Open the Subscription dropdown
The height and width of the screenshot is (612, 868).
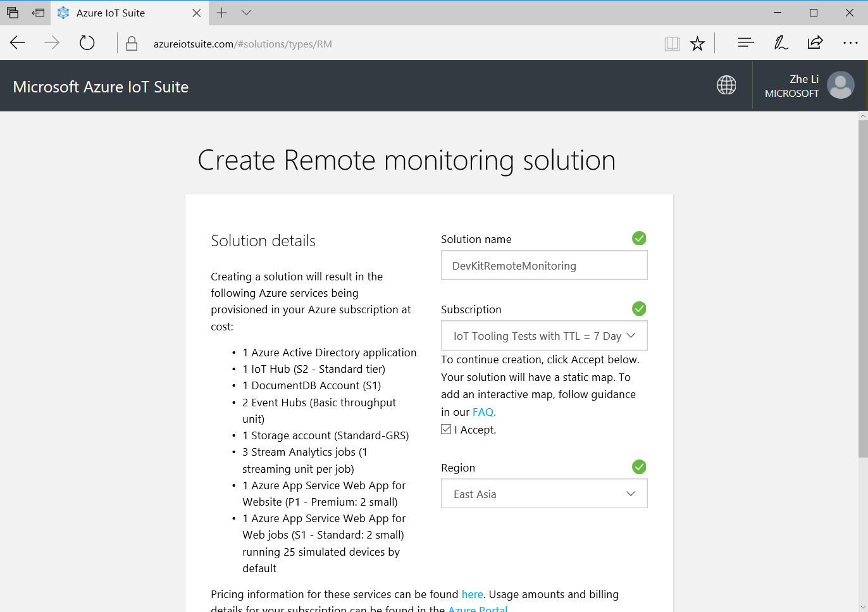coord(544,335)
